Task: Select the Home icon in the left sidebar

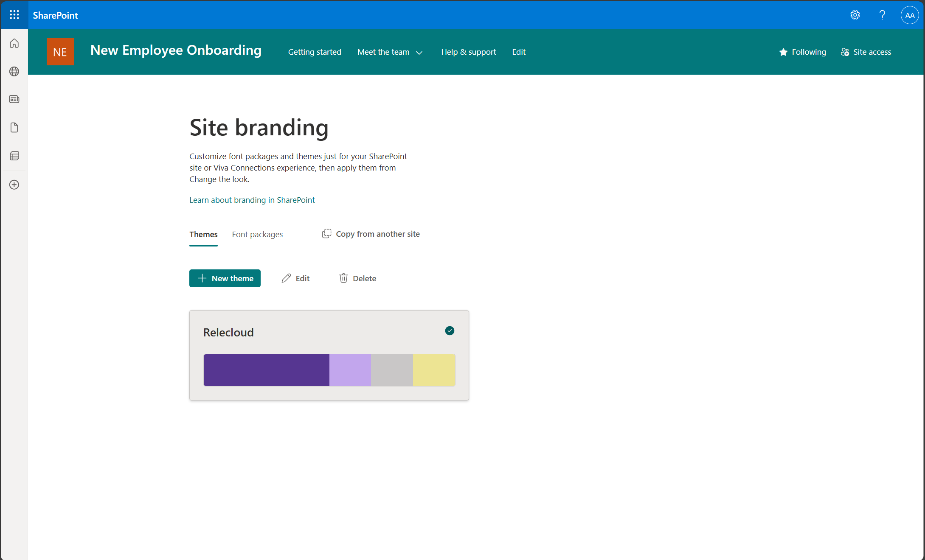Action: pyautogui.click(x=14, y=43)
